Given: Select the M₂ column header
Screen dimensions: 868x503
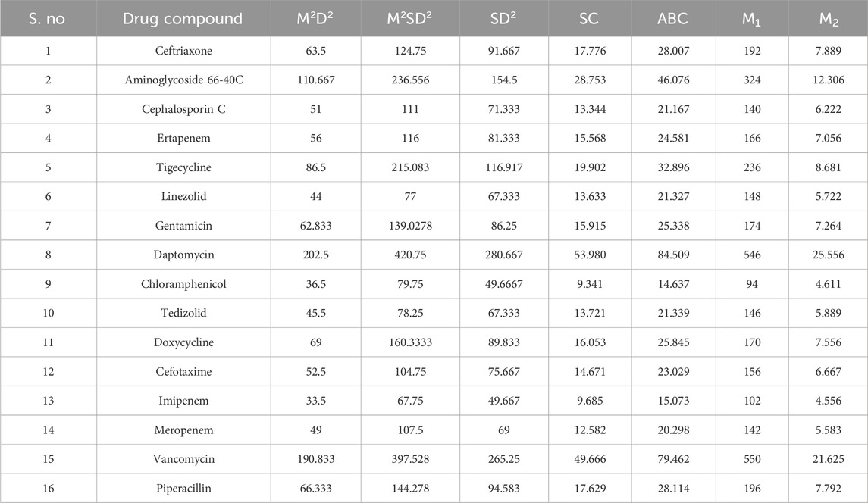Looking at the screenshot, I should (x=828, y=19).
